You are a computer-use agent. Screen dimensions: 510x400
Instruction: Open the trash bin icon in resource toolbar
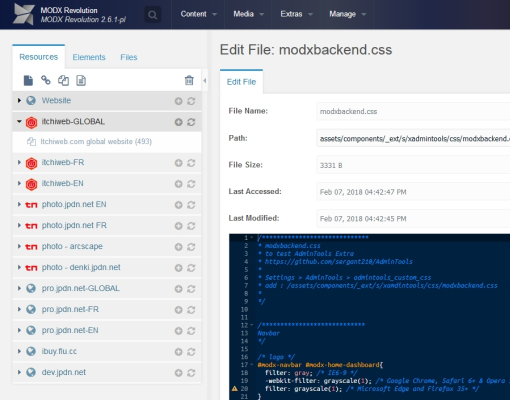click(x=189, y=80)
